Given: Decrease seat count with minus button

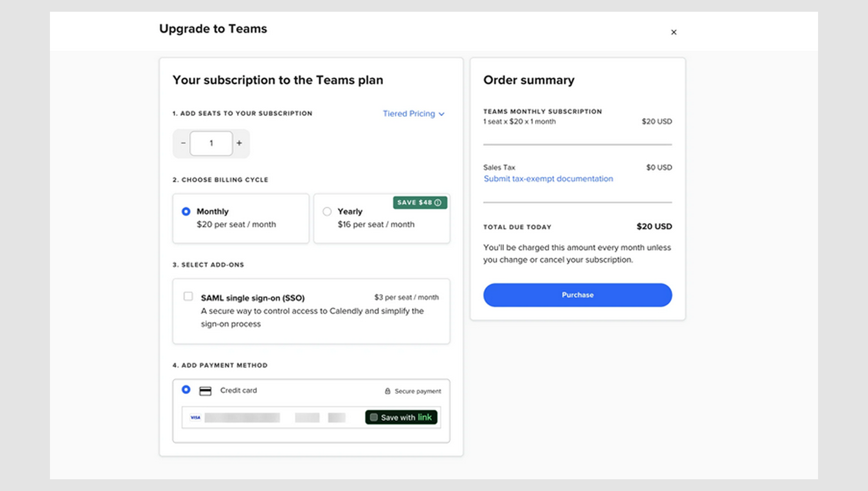Looking at the screenshot, I should (183, 143).
